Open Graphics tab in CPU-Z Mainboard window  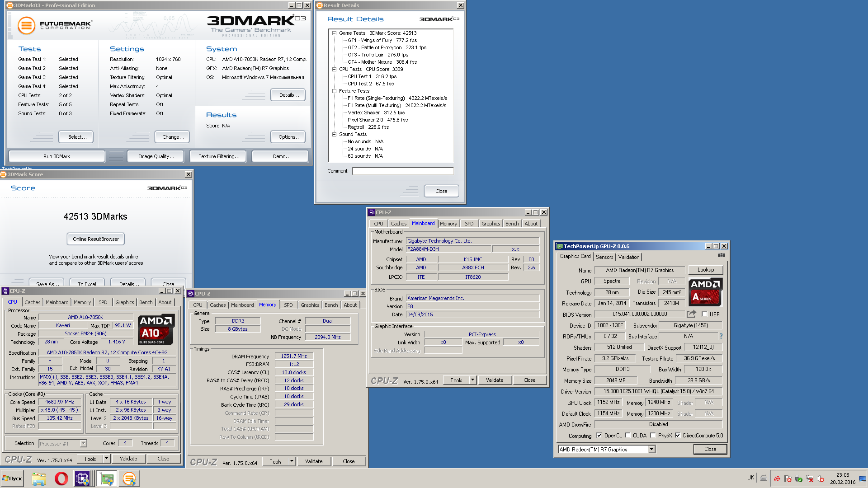(x=491, y=224)
